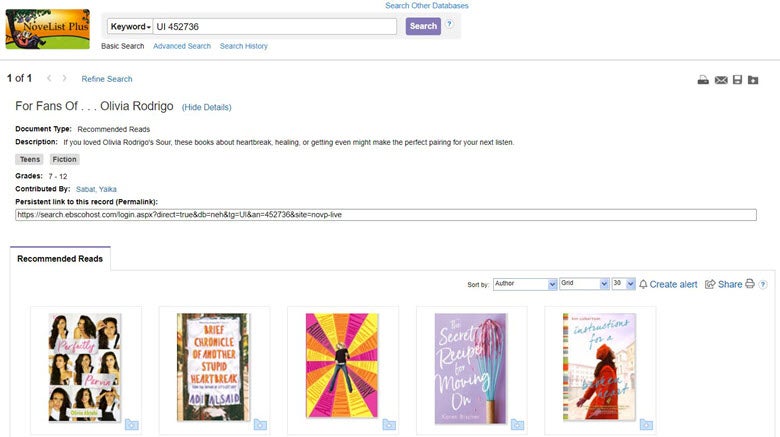Click the Hide Details link
The height and width of the screenshot is (437, 780).
coord(206,107)
